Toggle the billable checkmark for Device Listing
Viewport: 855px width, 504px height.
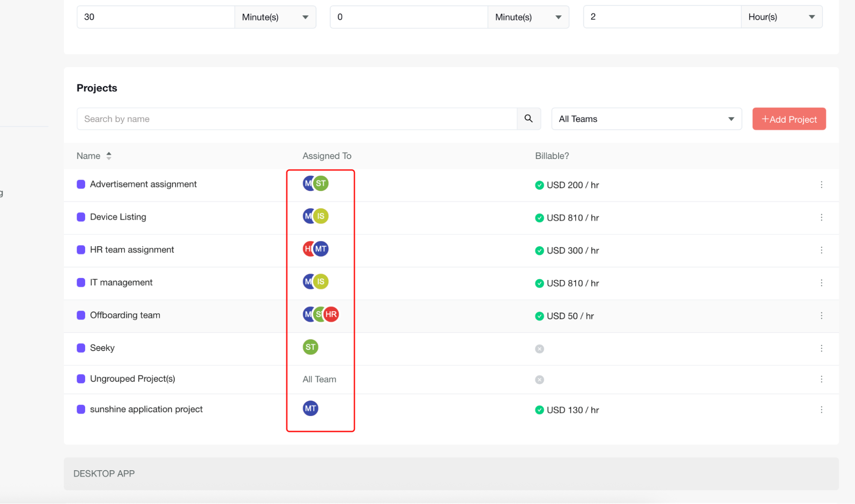pos(539,218)
